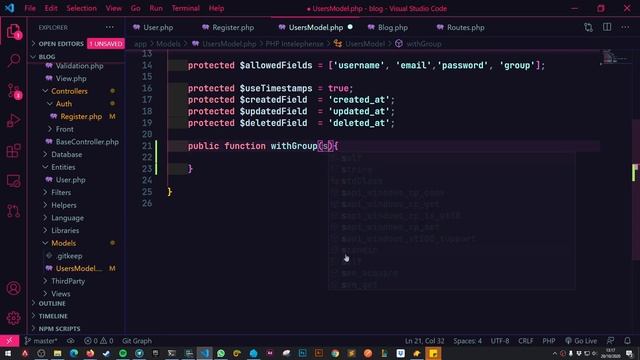Click the feedback icon in status bar
The height and width of the screenshot is (360, 640).
tap(611, 340)
